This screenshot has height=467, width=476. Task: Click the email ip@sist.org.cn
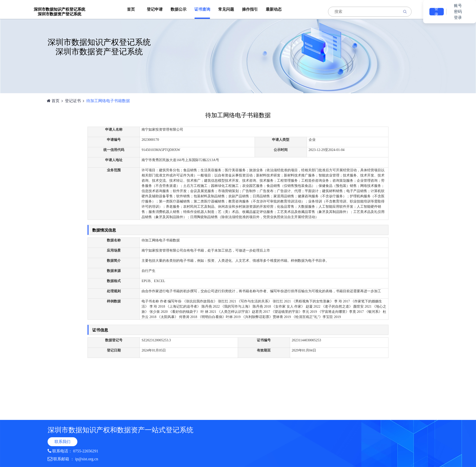point(87,459)
